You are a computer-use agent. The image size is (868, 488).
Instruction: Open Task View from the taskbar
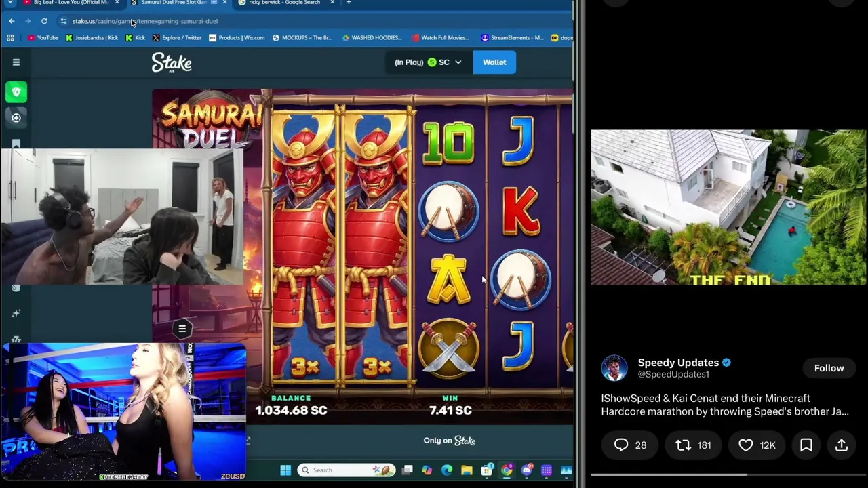pos(407,470)
